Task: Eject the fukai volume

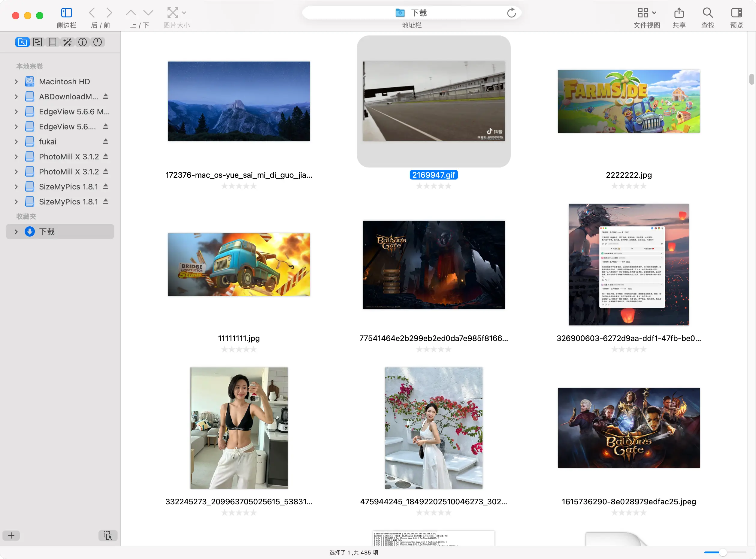Action: (106, 141)
